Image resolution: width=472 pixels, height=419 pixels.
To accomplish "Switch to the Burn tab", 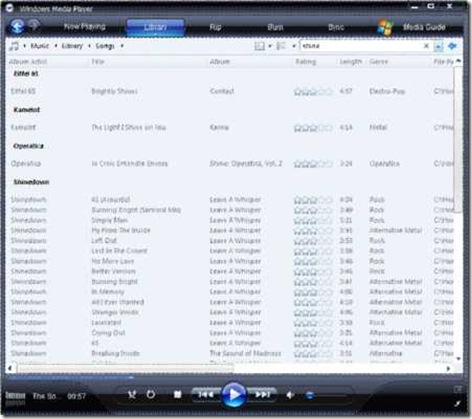I will point(275,27).
